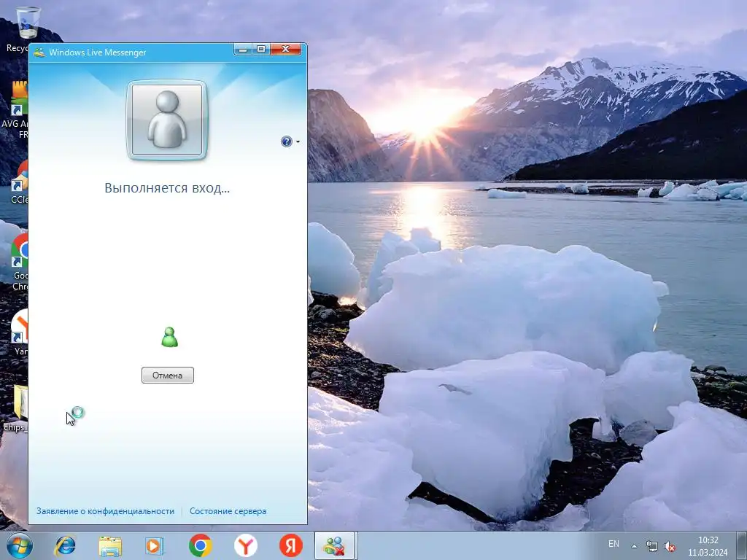
Task: Open Windows Media Player from the taskbar
Action: pyautogui.click(x=155, y=545)
